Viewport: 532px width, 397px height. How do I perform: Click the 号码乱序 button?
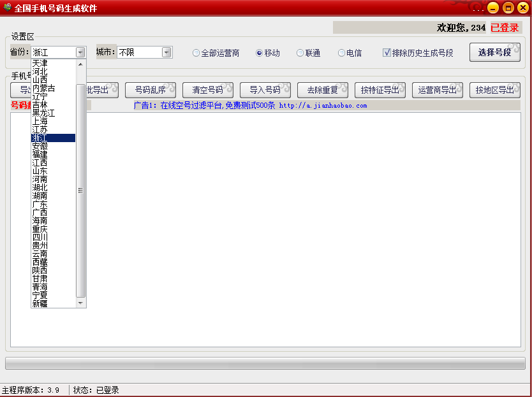pos(151,90)
